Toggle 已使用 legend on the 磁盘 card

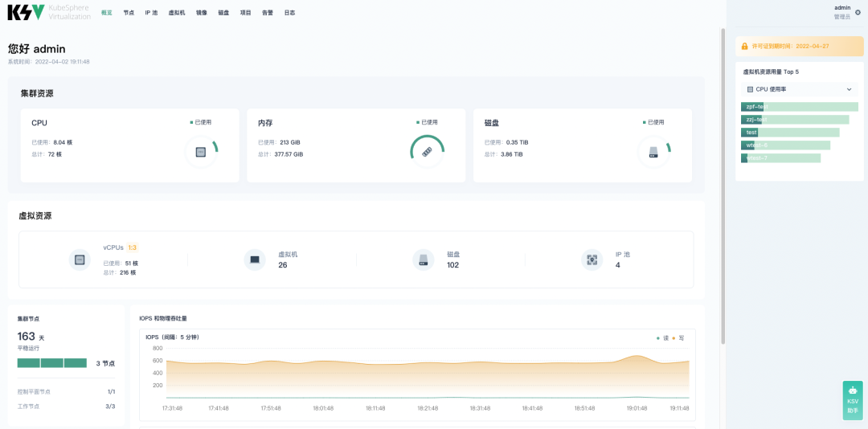(653, 122)
